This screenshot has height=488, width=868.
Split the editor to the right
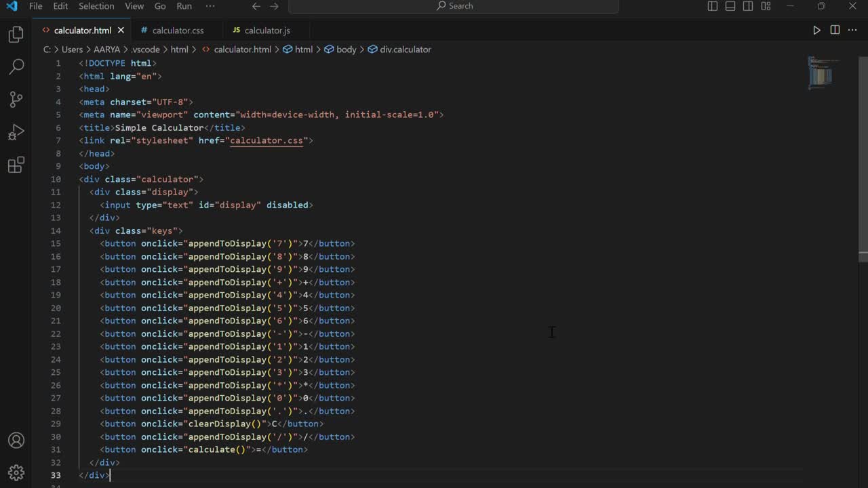pos(835,30)
